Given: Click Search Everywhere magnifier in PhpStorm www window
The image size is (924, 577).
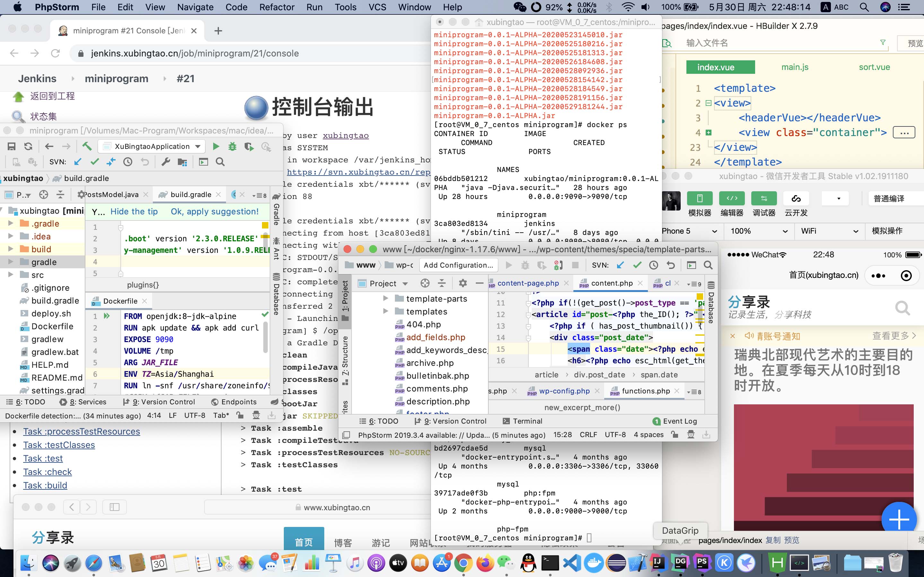Looking at the screenshot, I should click(708, 265).
